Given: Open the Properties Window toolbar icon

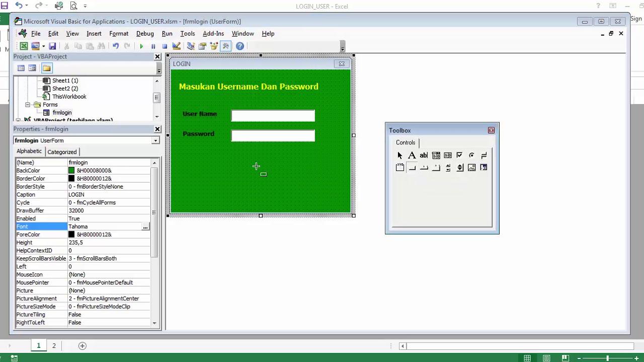Looking at the screenshot, I should [x=202, y=46].
